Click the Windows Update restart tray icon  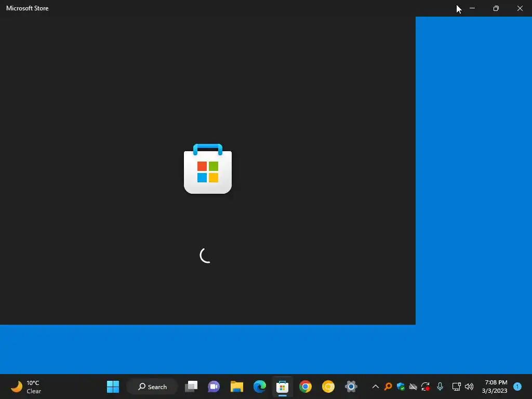point(425,387)
